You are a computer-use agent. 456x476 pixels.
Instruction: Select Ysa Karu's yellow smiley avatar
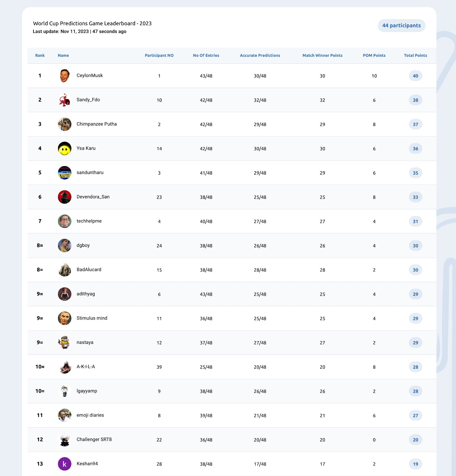[65, 149]
